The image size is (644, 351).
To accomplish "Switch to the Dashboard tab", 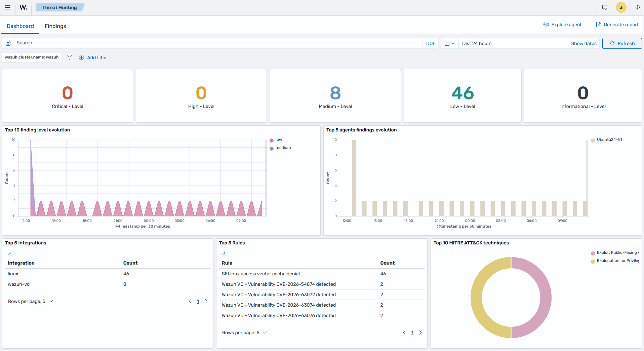I will (20, 26).
